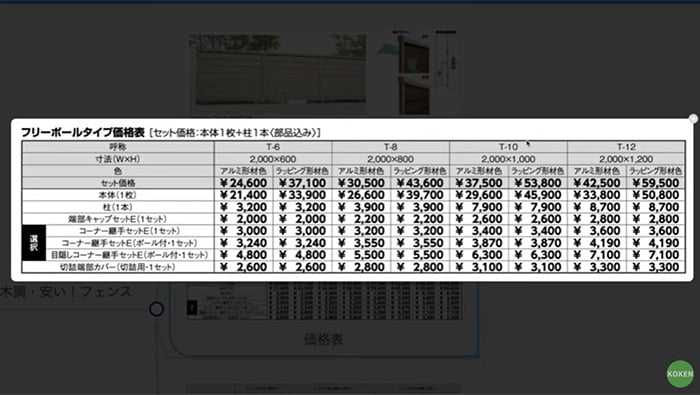700x395 pixels.
Task: Click the 2,000×1,000 dimension cell
Action: (x=508, y=159)
